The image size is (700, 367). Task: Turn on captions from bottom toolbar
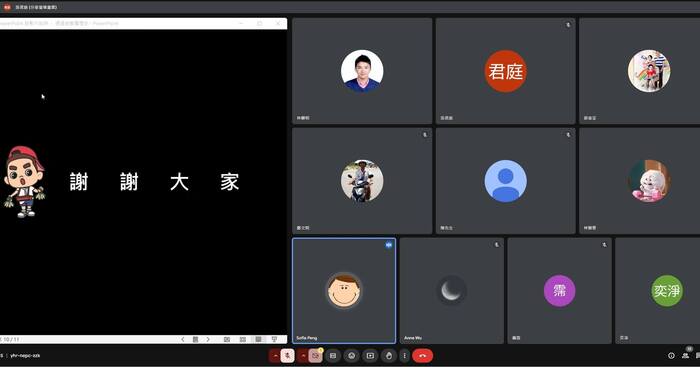tap(333, 355)
